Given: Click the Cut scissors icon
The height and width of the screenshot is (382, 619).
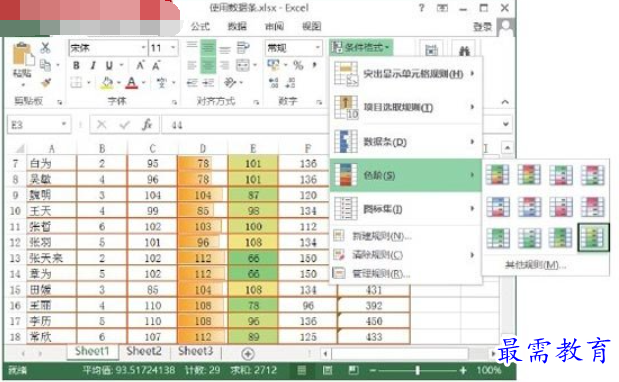Looking at the screenshot, I should coord(45,48).
